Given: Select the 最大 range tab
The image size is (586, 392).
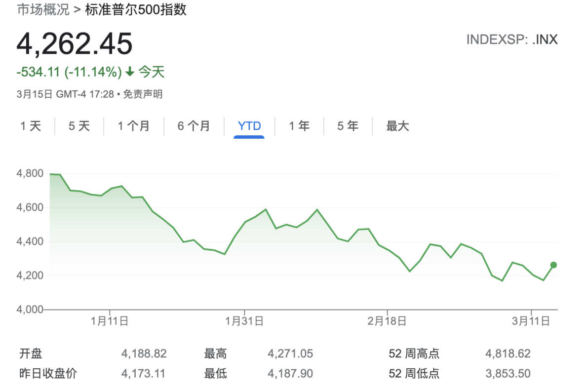Looking at the screenshot, I should coord(397,126).
